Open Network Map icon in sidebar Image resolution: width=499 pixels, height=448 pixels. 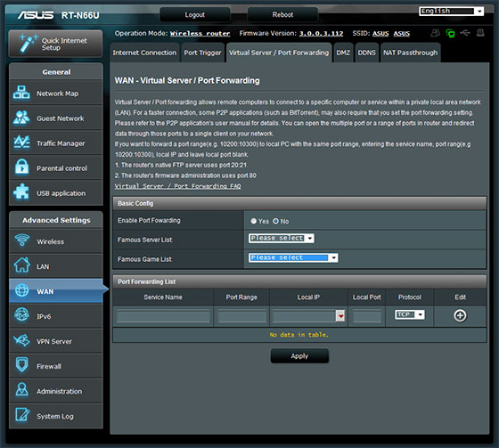(21, 93)
